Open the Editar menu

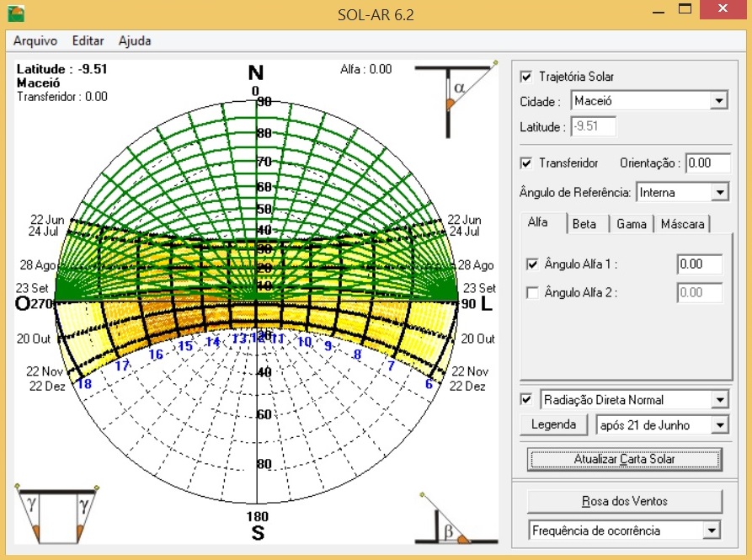coord(88,40)
